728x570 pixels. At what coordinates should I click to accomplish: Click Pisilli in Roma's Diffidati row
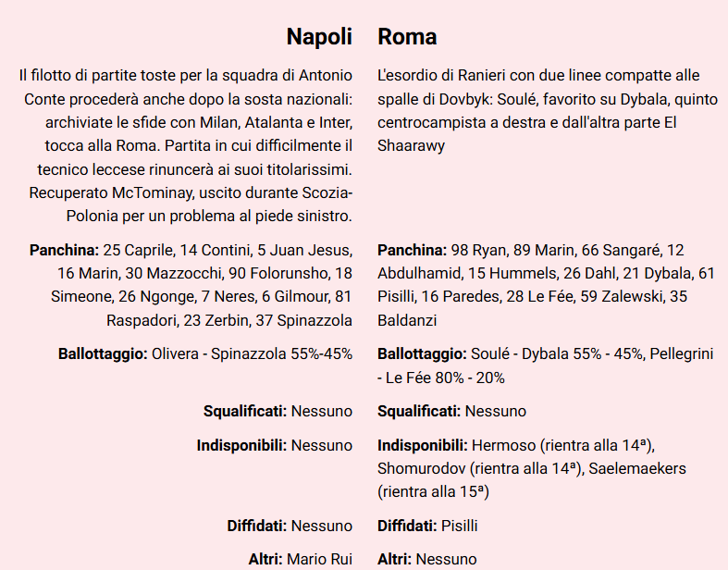[x=460, y=526]
